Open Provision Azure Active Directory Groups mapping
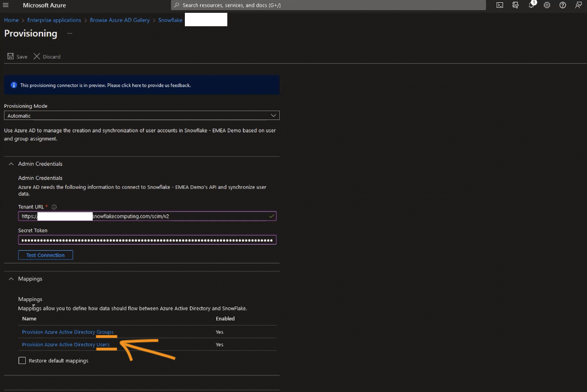The width and height of the screenshot is (587, 392). [68, 332]
